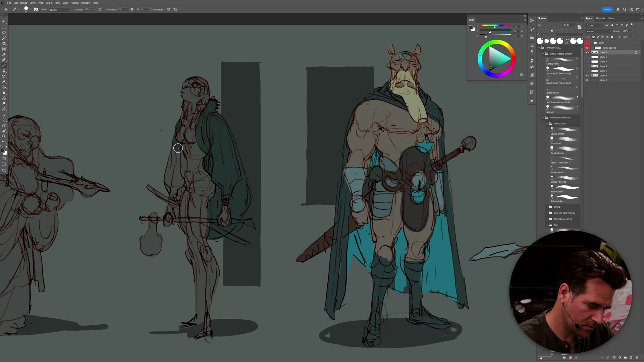Collapse the Comics 2020 brush folder
Screen dimensions: 644x362
[x=547, y=124]
